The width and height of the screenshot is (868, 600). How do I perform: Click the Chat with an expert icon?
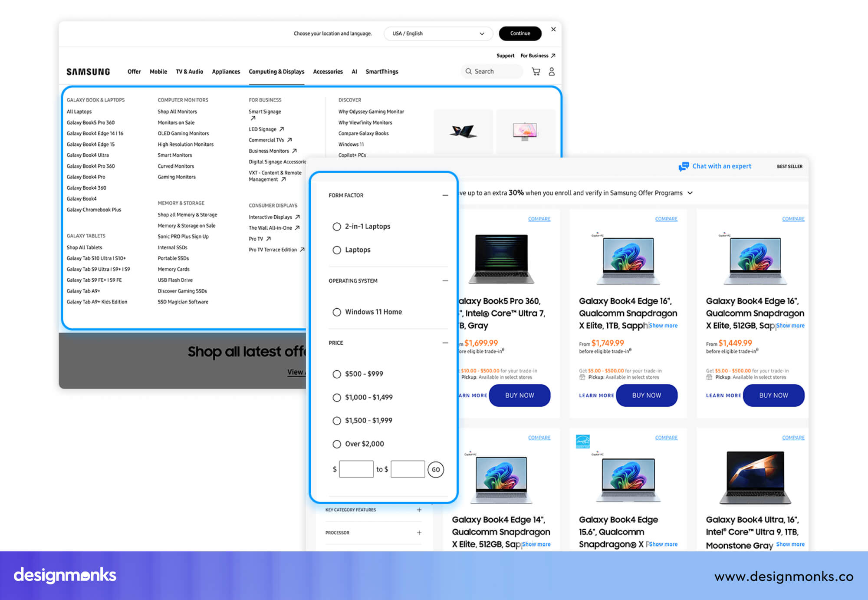click(684, 166)
